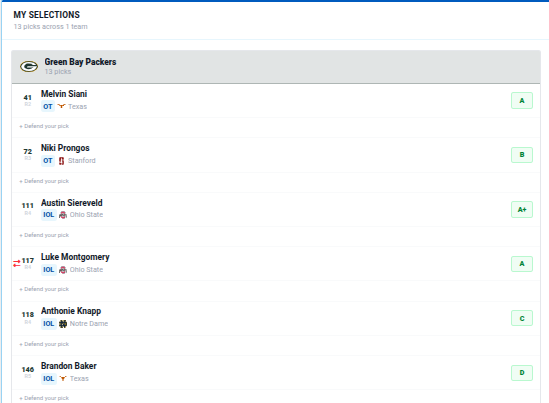Click Ohio State logo in Austin Siereveld row
Viewport: 549px width, 403px height.
pos(63,215)
